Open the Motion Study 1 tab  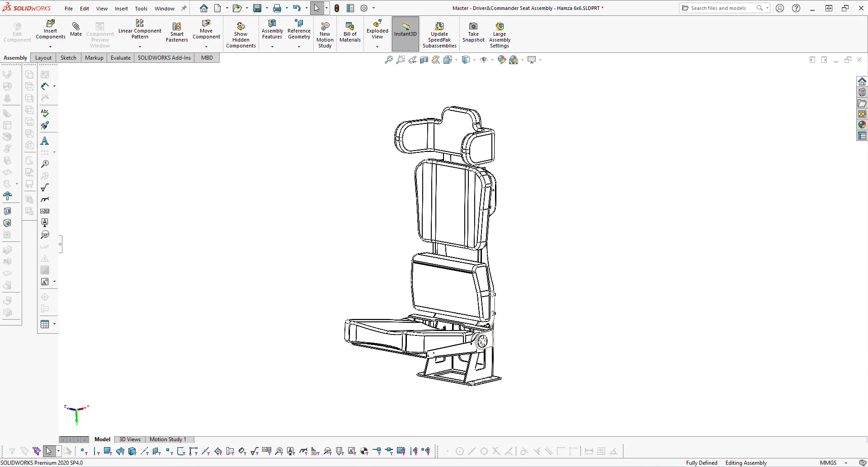click(x=168, y=439)
